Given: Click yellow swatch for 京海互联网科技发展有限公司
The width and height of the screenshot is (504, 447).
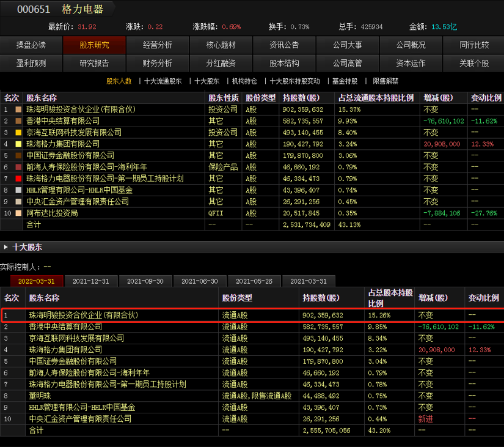Looking at the screenshot, I should point(19,133).
